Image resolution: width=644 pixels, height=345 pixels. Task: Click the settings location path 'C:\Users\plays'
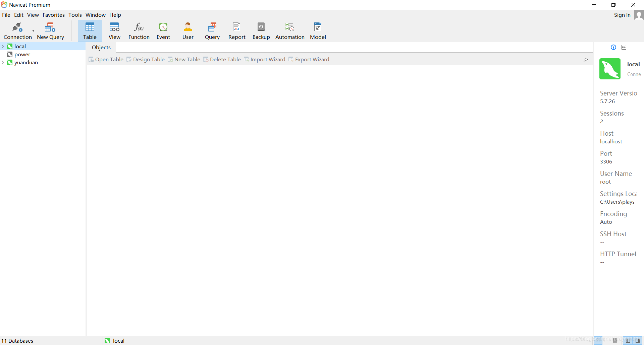click(617, 202)
